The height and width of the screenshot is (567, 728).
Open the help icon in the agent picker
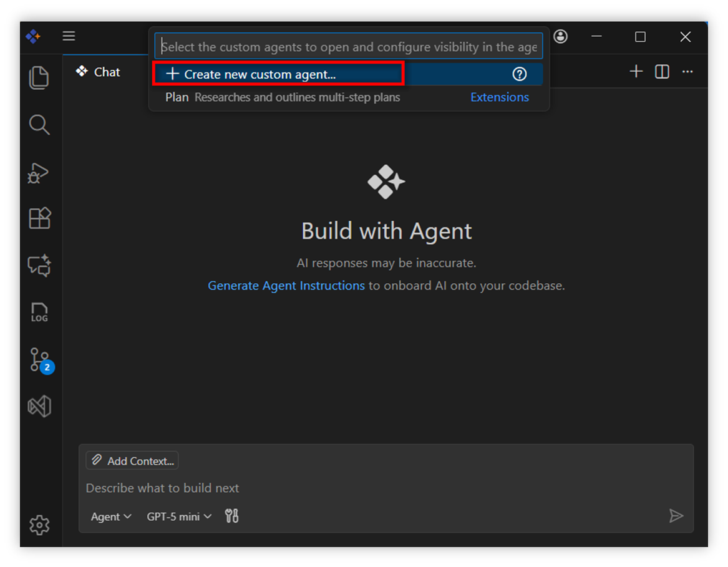[520, 74]
